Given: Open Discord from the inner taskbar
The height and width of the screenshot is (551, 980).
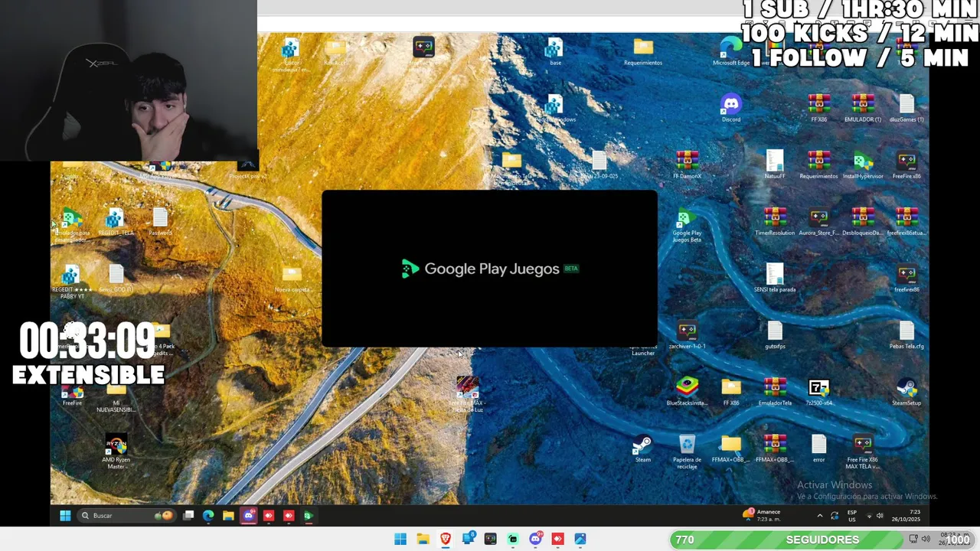Looking at the screenshot, I should (x=248, y=515).
